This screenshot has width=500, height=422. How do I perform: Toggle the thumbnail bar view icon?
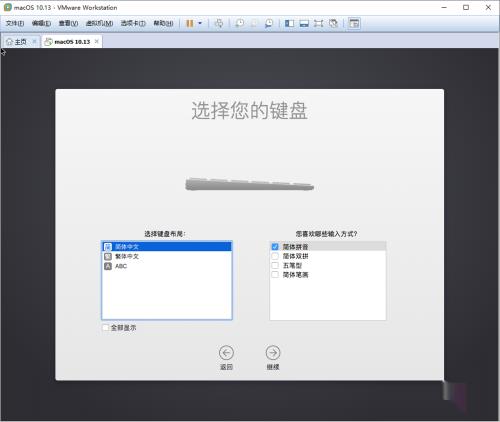tap(304, 23)
